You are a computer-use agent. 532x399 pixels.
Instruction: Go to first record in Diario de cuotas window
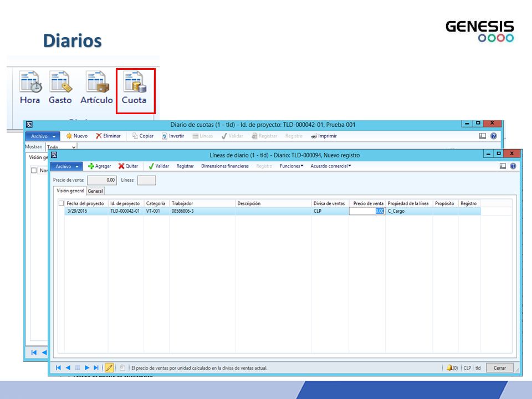(34, 352)
